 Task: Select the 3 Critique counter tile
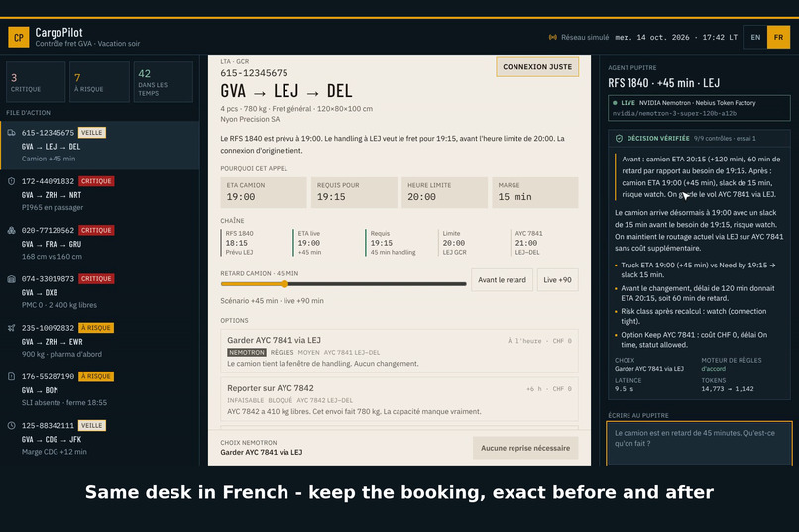click(x=35, y=82)
